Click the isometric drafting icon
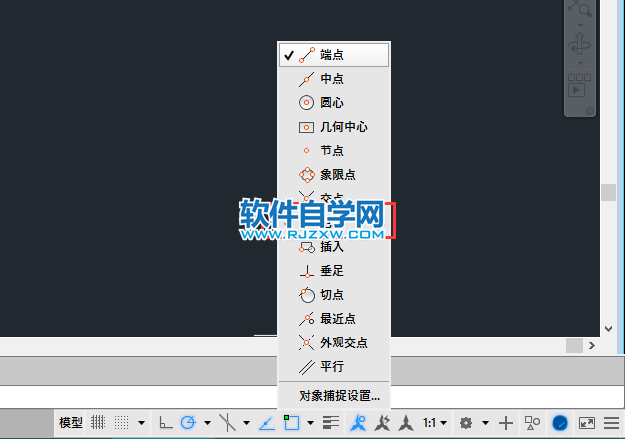 tap(227, 423)
